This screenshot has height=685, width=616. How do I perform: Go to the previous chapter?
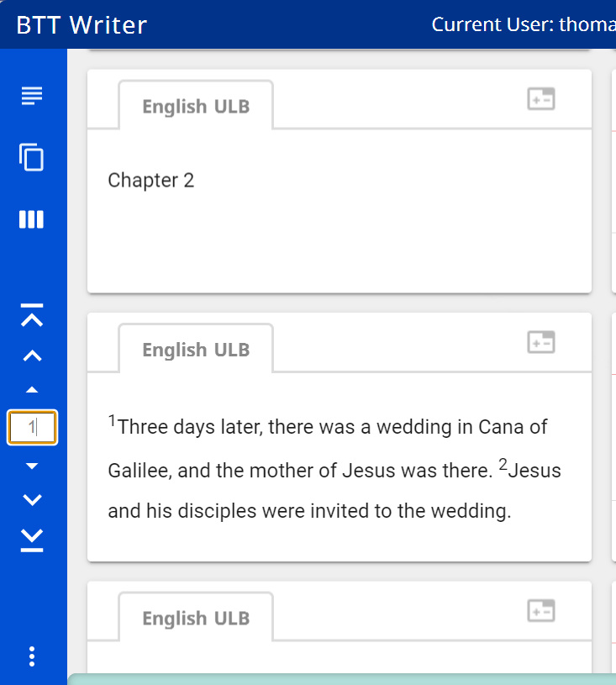tap(31, 356)
